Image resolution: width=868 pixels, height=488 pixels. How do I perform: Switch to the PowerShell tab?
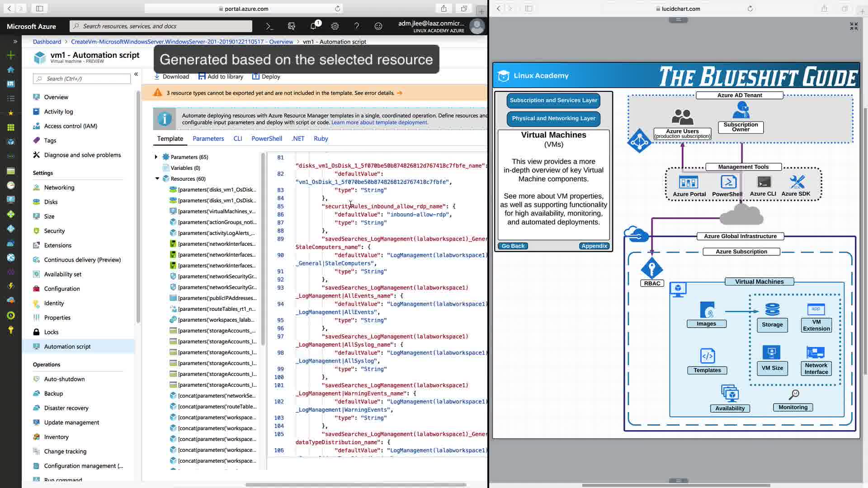(x=266, y=139)
